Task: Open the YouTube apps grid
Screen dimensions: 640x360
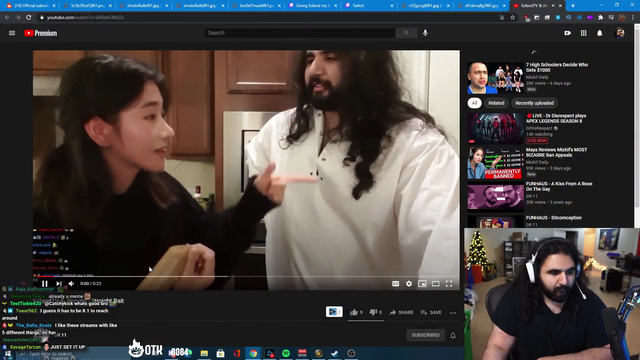Action: tap(584, 33)
